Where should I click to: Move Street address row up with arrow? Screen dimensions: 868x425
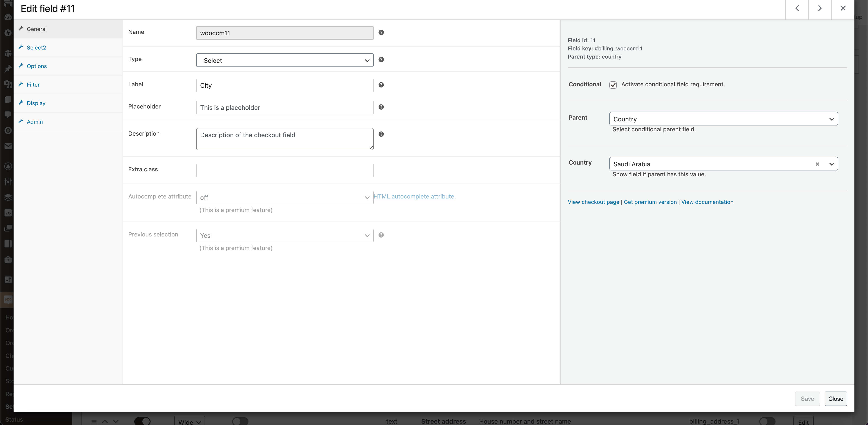[x=105, y=422]
